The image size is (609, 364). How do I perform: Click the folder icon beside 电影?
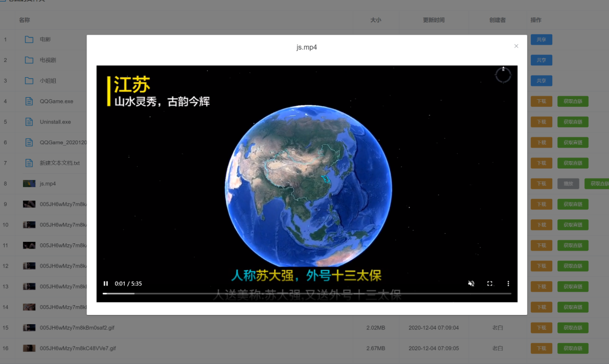(x=29, y=39)
